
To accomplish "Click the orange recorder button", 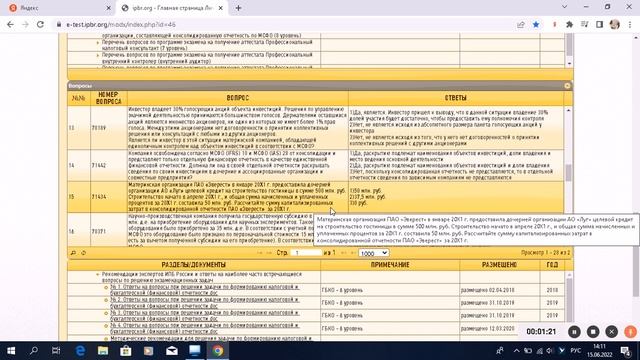I will tap(630, 332).
